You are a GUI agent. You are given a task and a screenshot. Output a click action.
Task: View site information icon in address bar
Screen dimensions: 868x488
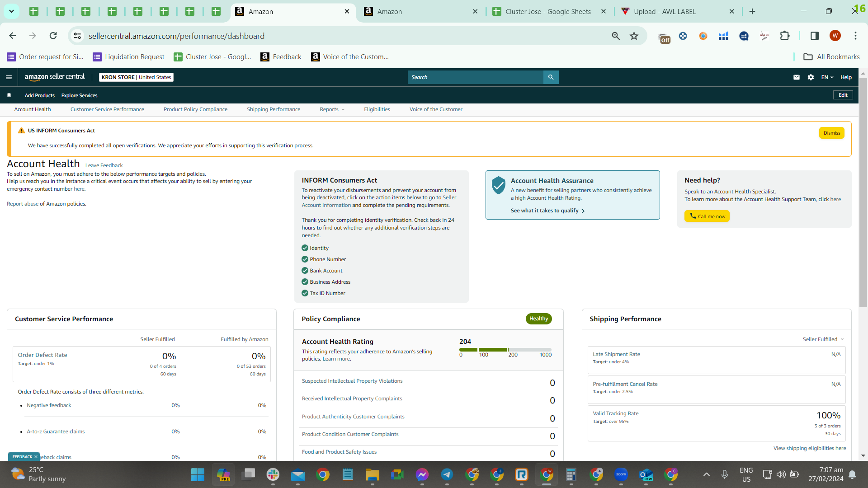(x=78, y=36)
